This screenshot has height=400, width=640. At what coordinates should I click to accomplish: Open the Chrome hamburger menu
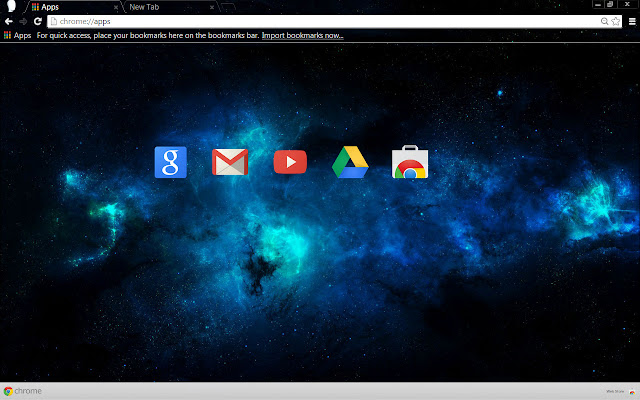pyautogui.click(x=632, y=22)
